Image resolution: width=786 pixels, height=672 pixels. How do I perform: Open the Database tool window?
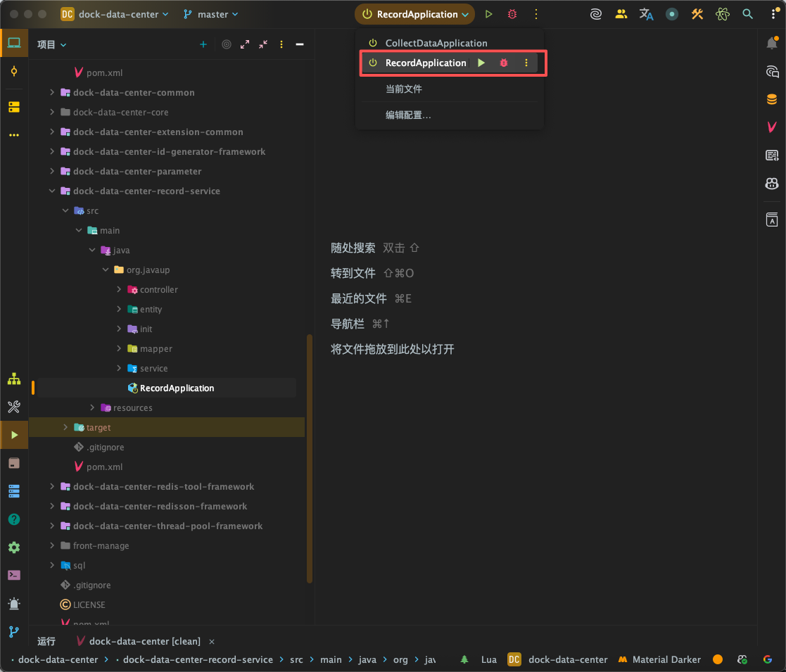point(772,99)
